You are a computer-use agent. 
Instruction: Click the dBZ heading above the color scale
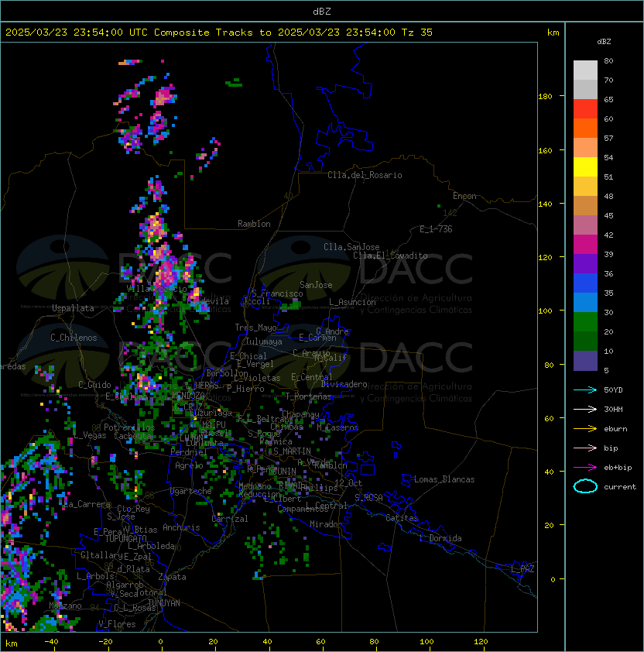click(x=604, y=42)
